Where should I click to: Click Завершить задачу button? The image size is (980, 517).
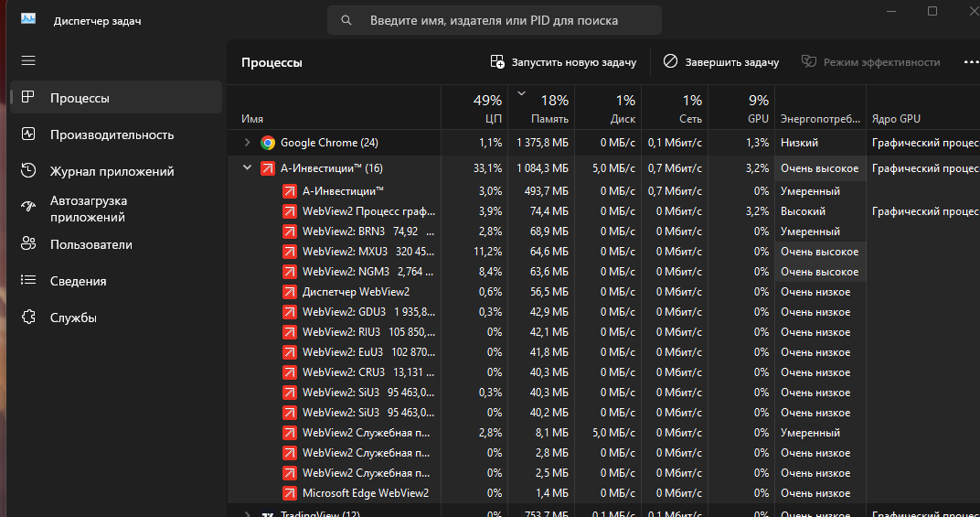(721, 62)
